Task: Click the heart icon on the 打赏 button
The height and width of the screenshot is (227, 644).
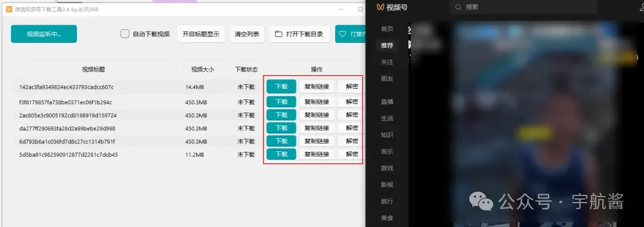Action: coord(342,34)
